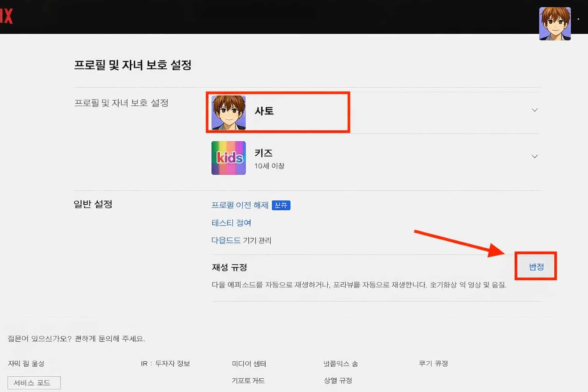The height and width of the screenshot is (392, 588).
Task: Expand the 키즈 profile settings chevron
Action: (534, 156)
